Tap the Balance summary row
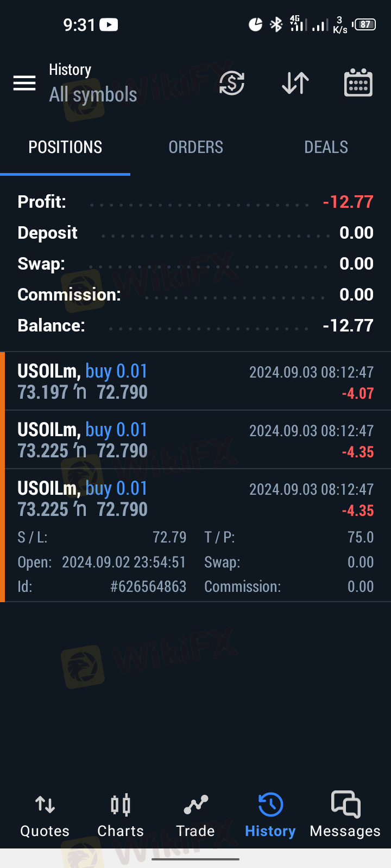The image size is (391, 868). click(195, 325)
